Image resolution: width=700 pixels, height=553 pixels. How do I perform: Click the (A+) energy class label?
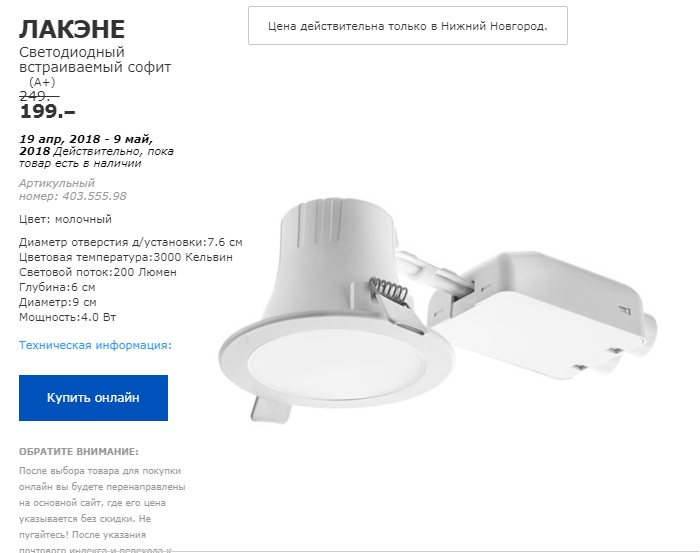tap(42, 82)
